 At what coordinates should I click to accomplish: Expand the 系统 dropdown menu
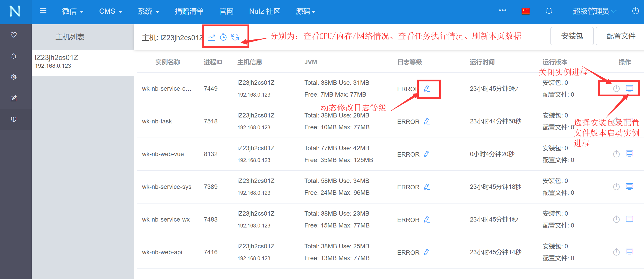click(x=148, y=11)
